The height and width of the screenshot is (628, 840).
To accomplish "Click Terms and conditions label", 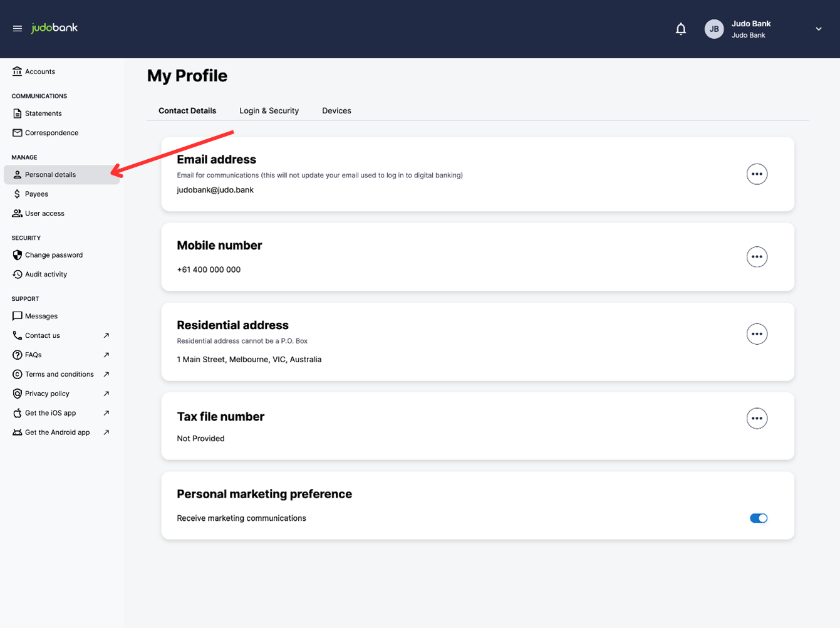I will point(60,374).
